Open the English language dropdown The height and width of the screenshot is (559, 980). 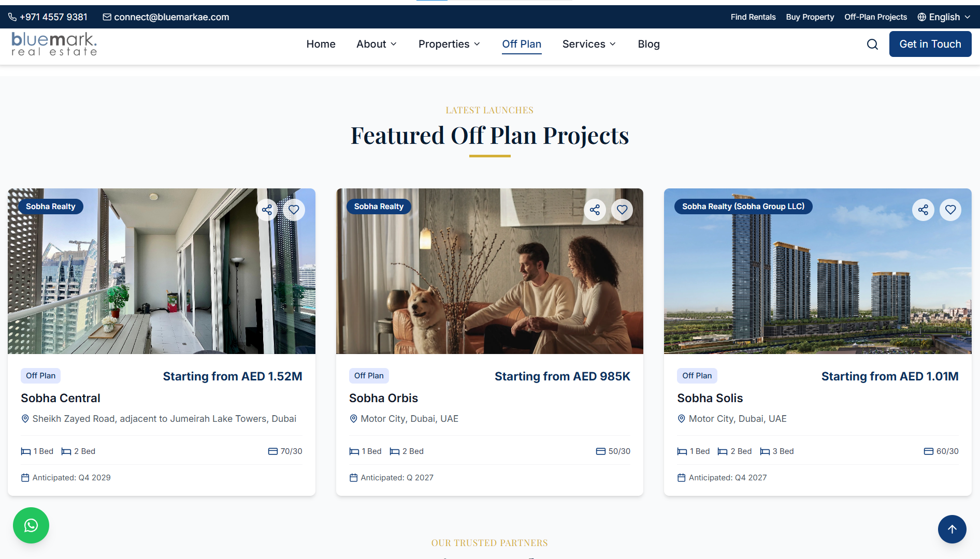click(943, 17)
